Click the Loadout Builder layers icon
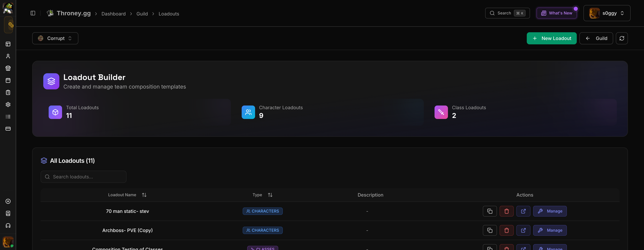644x250 pixels. tap(51, 81)
